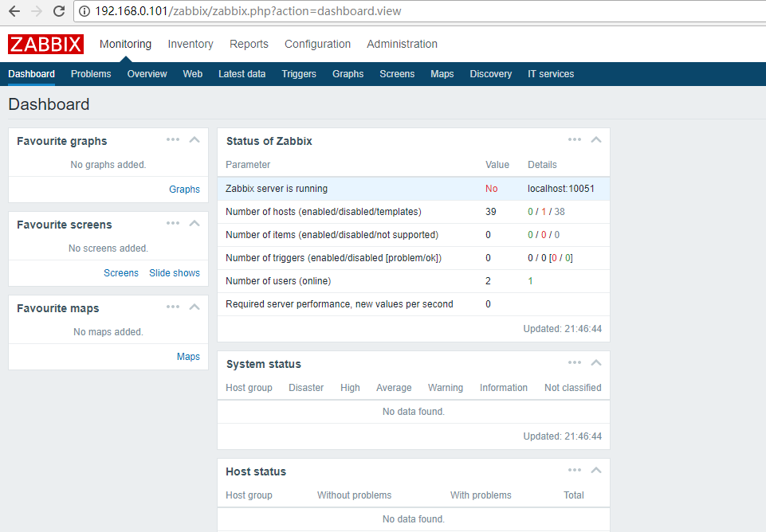Open the Administration main menu

(x=402, y=44)
